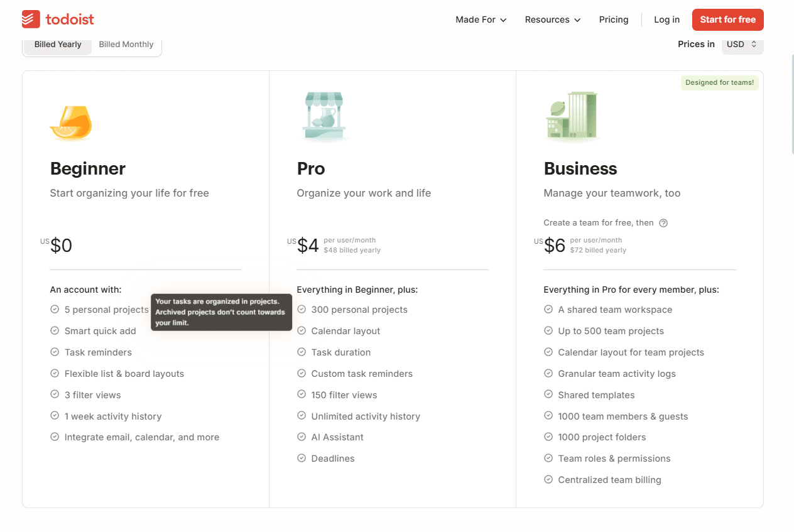The height and width of the screenshot is (532, 794).
Task: Click the Calendar layout for team projects text
Action: (x=631, y=352)
